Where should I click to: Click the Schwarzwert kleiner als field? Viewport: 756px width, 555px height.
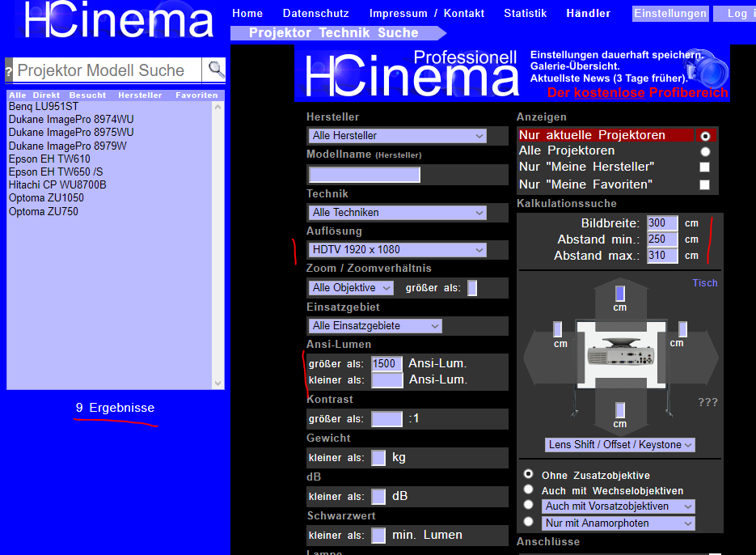coord(378,536)
